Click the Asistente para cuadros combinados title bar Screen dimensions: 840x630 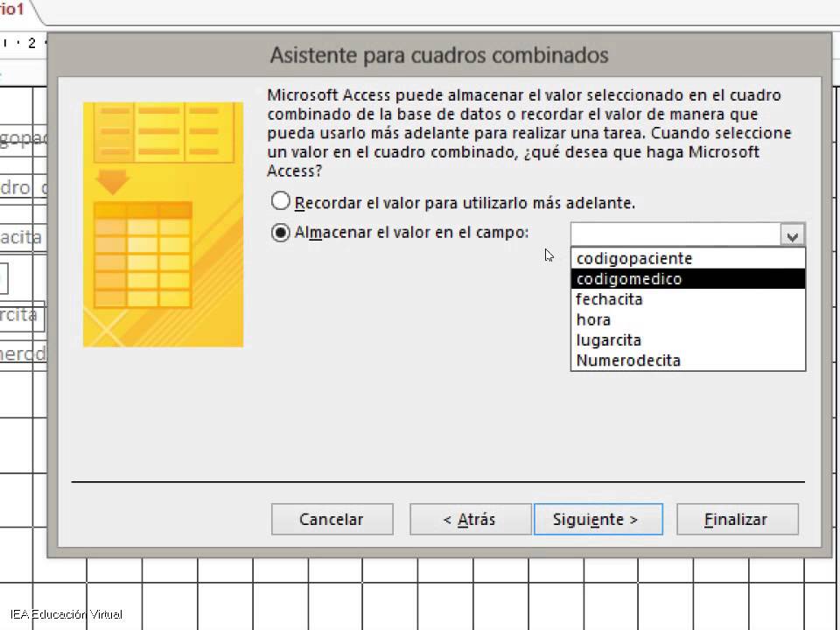click(439, 55)
